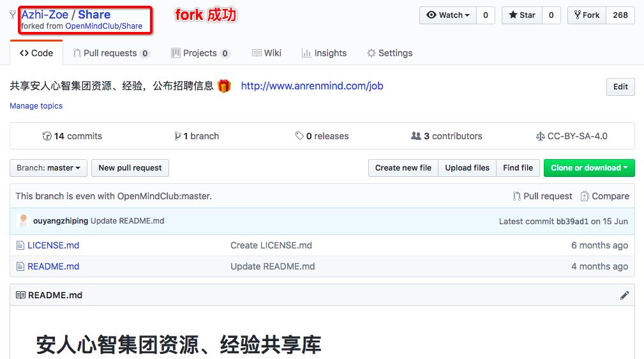This screenshot has width=644, height=359.
Task: Open the Watch dropdown
Action: (x=447, y=15)
